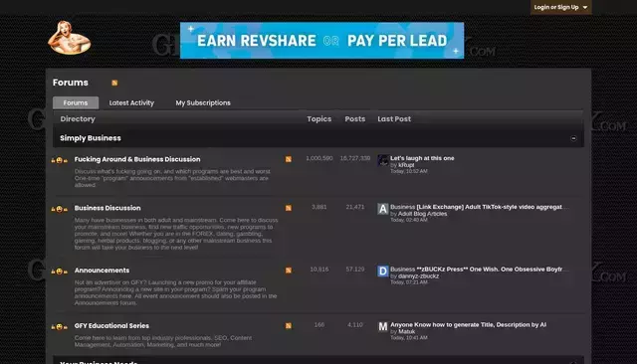637x364 pixels.
Task: Open the GFY site logo
Action: [x=69, y=38]
